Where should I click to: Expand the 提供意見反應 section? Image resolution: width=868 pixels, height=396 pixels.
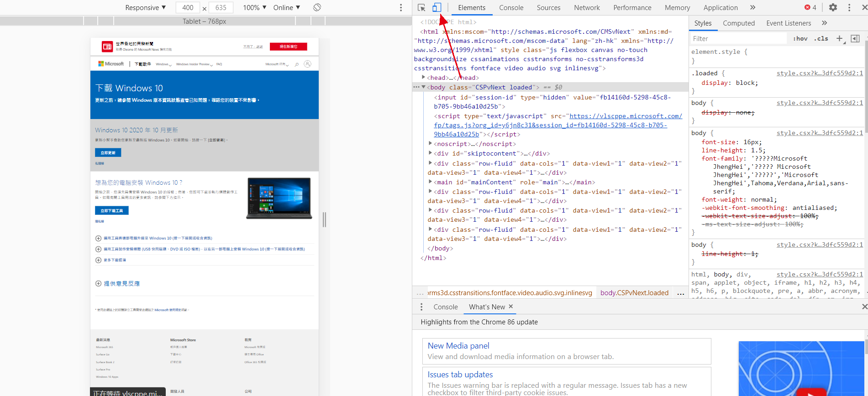point(117,284)
